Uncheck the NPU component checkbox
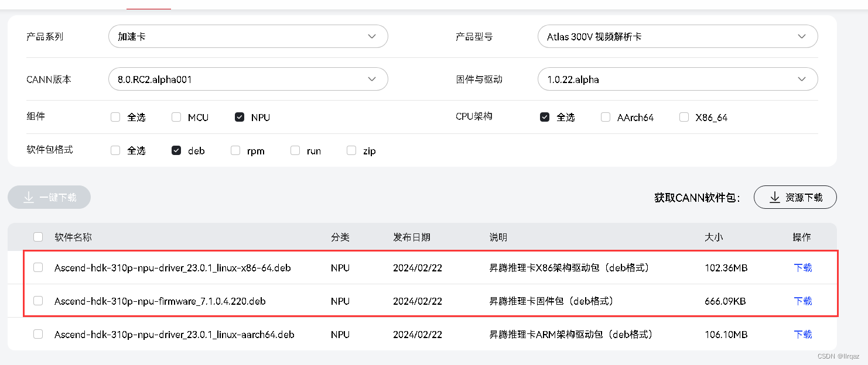The height and width of the screenshot is (365, 868). (x=240, y=117)
